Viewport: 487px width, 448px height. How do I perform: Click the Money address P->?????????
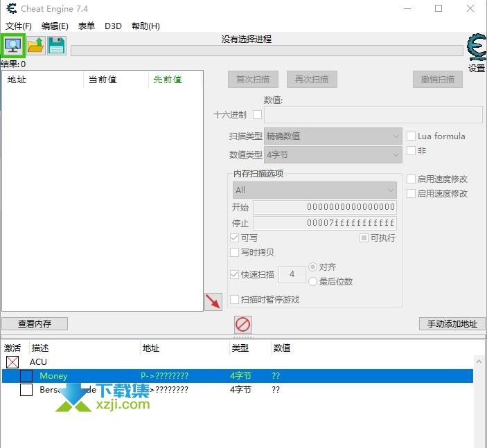(164, 376)
